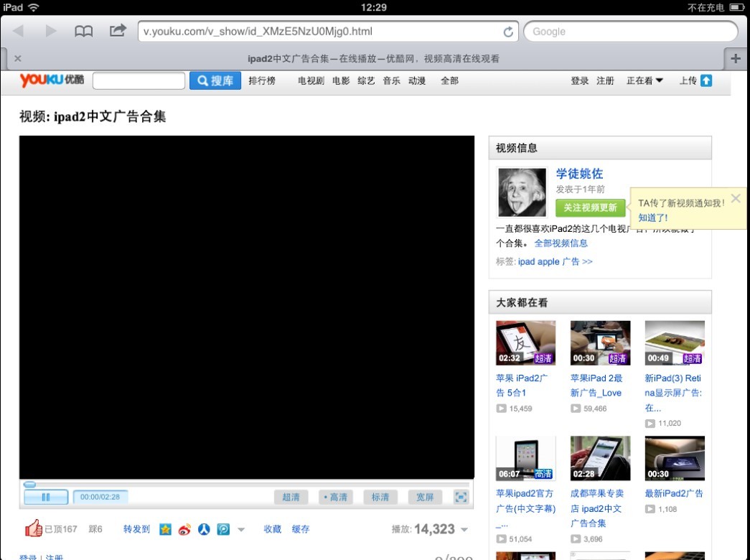This screenshot has height=560, width=750.
Task: Click the 00:00/02:28 time display
Action: click(100, 497)
